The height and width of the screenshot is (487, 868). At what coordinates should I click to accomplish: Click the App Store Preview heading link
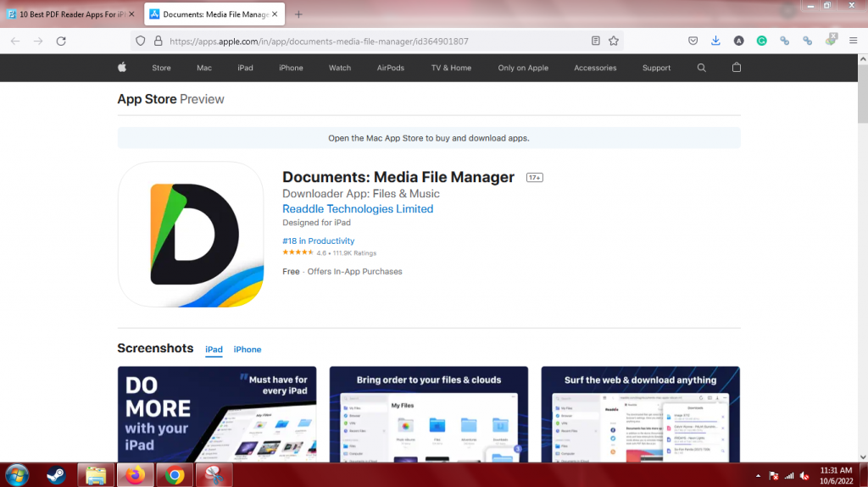click(170, 99)
